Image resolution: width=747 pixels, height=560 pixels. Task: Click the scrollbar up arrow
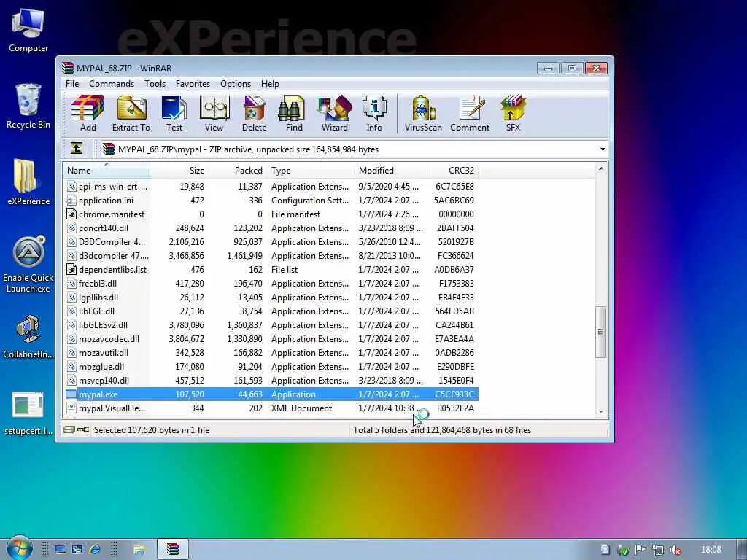pos(601,168)
